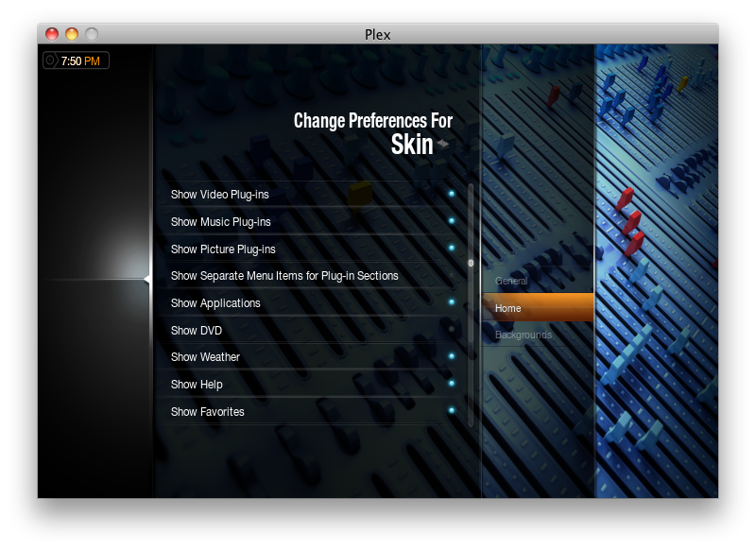Image resolution: width=756 pixels, height=550 pixels.
Task: Click the arrow icon next to Skin
Action: point(443,144)
